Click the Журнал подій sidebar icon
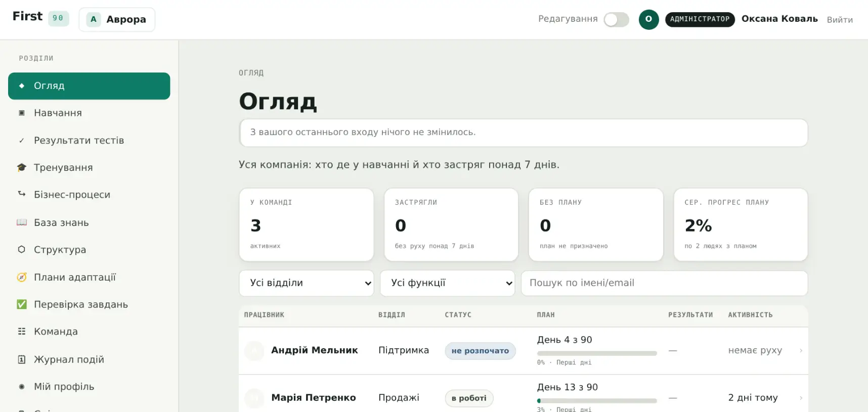 [22, 359]
